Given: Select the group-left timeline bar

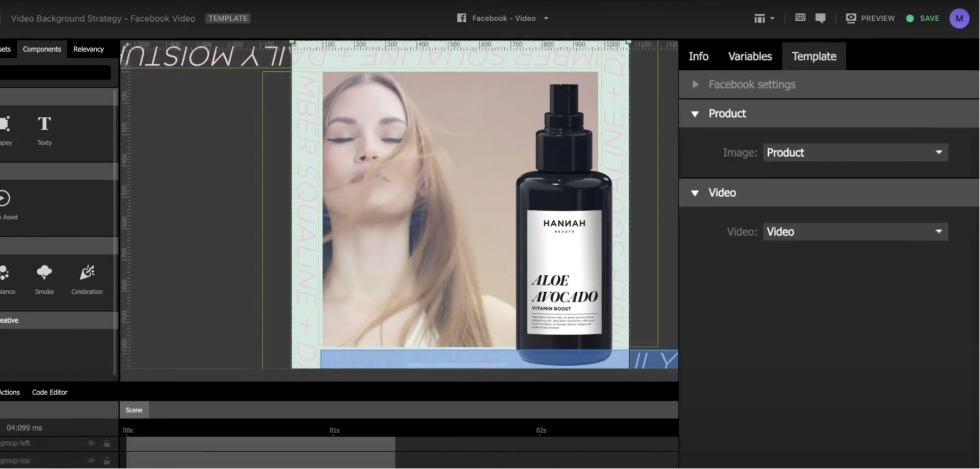Looking at the screenshot, I should pos(261,444).
